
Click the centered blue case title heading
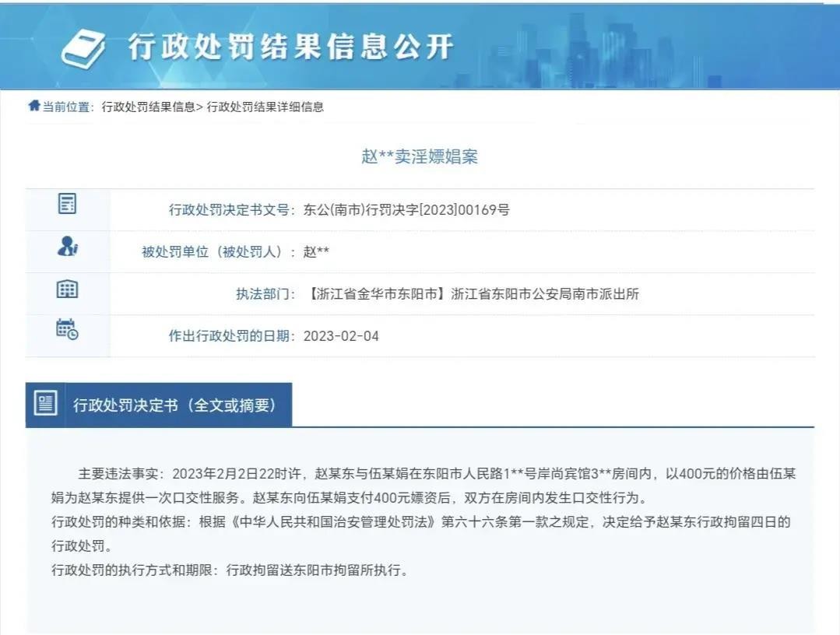[420, 156]
